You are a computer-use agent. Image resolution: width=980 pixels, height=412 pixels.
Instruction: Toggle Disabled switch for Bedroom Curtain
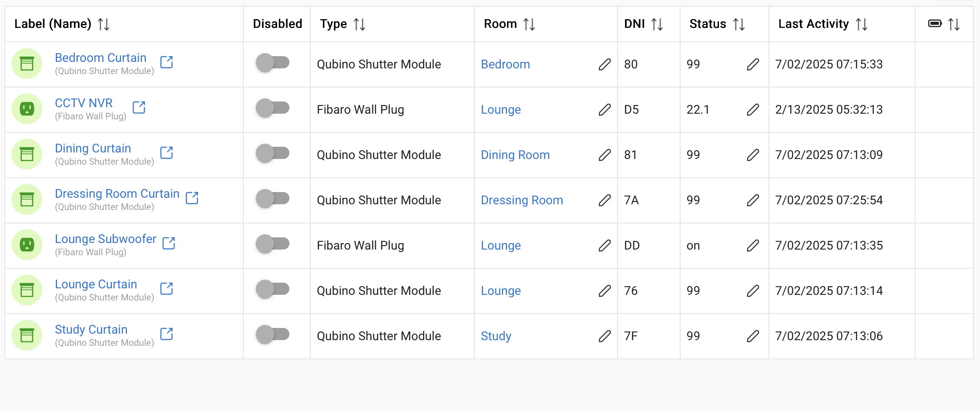tap(273, 63)
